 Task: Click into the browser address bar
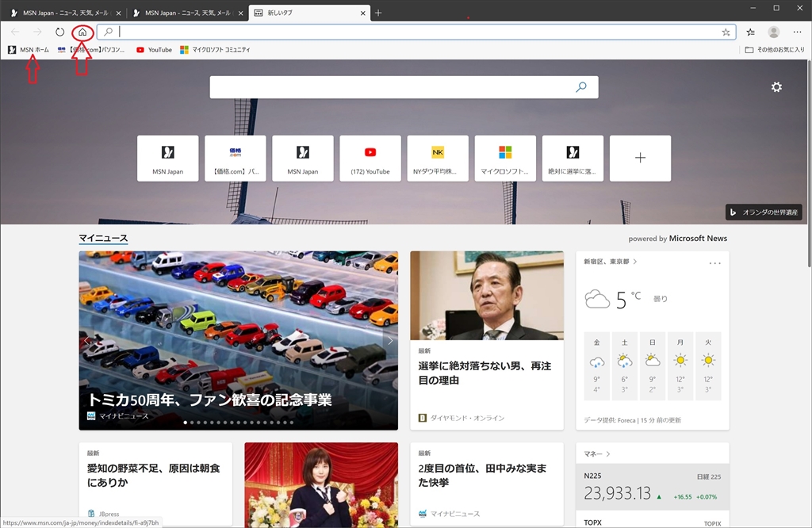pos(417,32)
